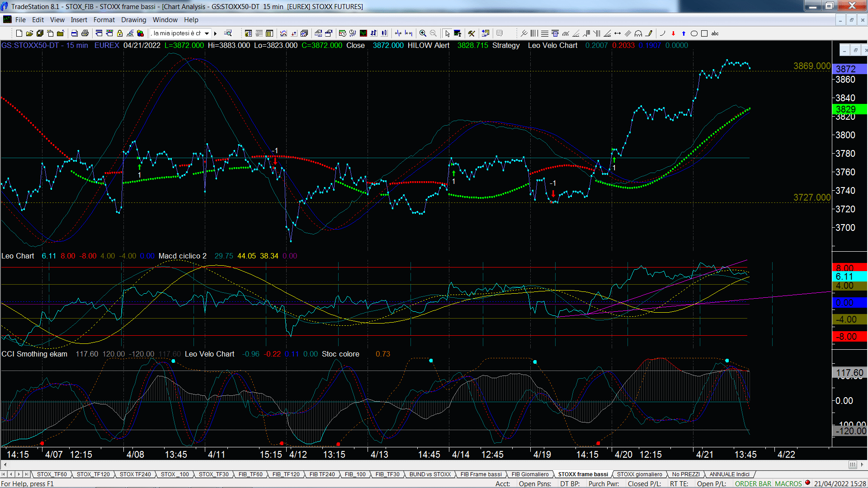Click the Open folder toolbar icon
The image size is (868, 488).
29,33
